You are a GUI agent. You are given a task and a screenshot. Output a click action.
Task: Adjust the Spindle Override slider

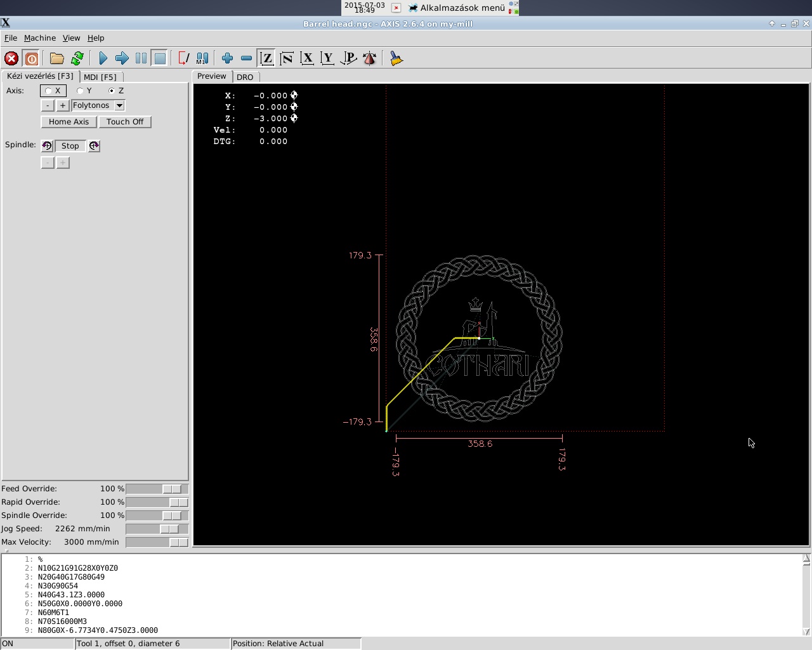pyautogui.click(x=157, y=515)
